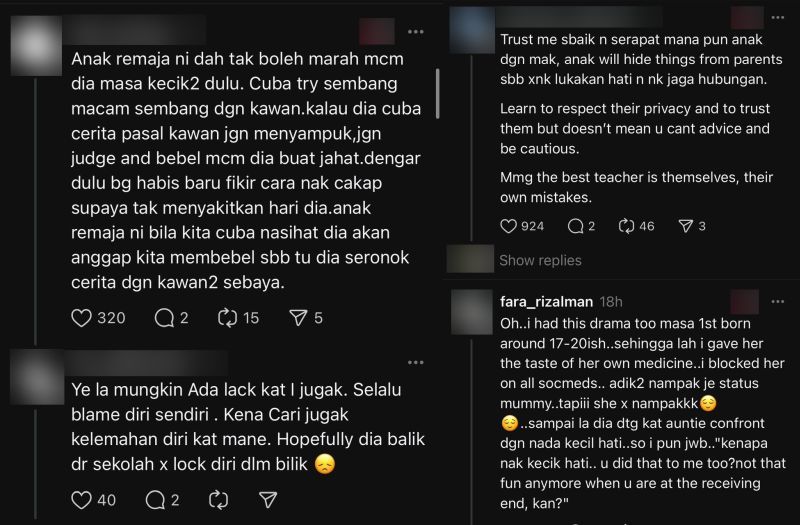Image resolution: width=800 pixels, height=525 pixels.
Task: Open more options on fara_rizalman's post
Action: 778,302
